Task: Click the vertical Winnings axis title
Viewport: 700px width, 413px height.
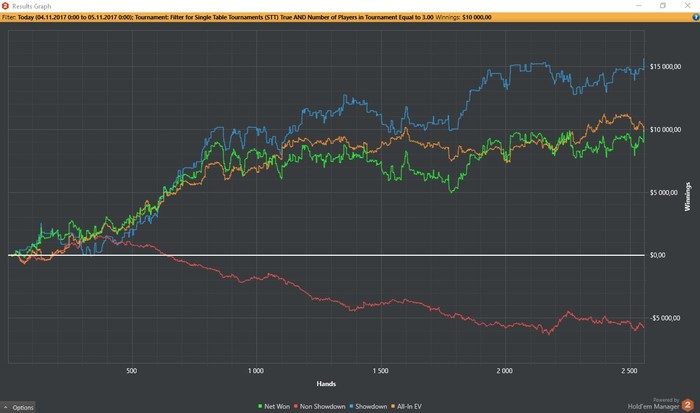Action: click(688, 196)
